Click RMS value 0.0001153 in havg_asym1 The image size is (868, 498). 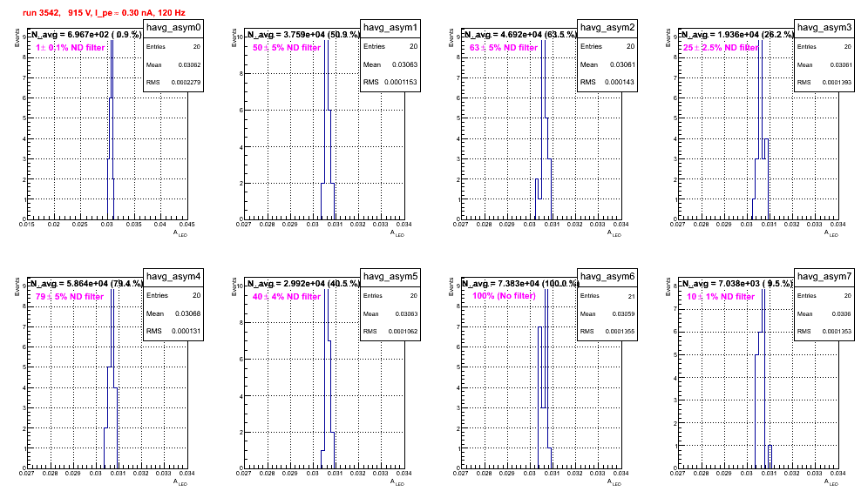tap(401, 82)
